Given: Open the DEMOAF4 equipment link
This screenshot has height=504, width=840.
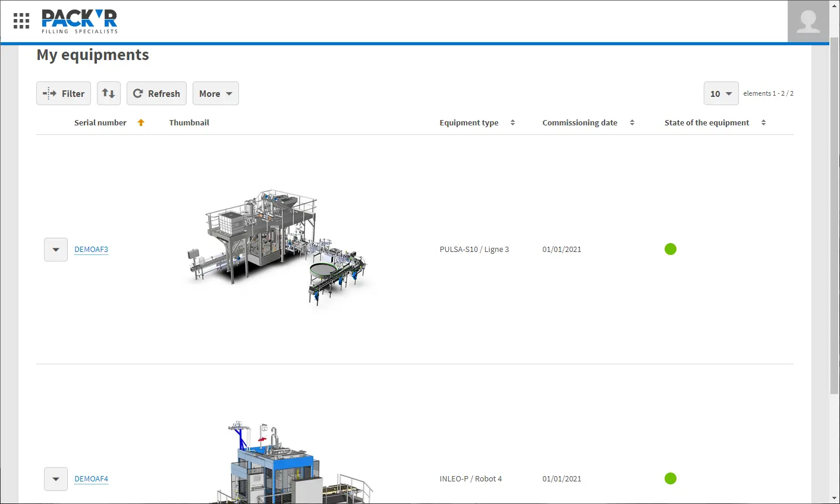Looking at the screenshot, I should pyautogui.click(x=91, y=479).
